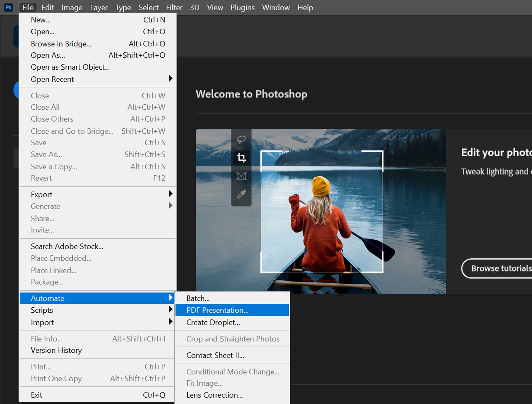Screen dimensions: 532x404
Task: Open the File menu
Action: (x=28, y=7)
